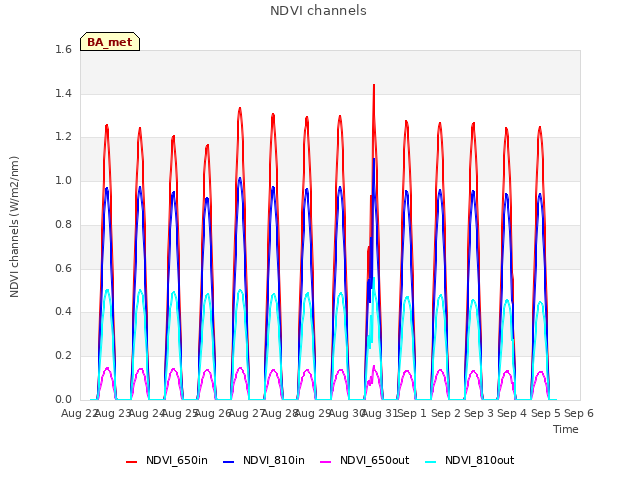
Task: Select the magenta NDVI_650out legend swatch
Action: pyautogui.click(x=325, y=462)
